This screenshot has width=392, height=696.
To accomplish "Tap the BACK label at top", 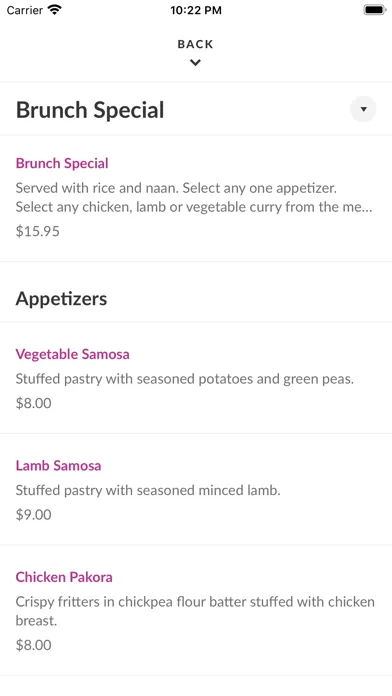I will point(195,44).
